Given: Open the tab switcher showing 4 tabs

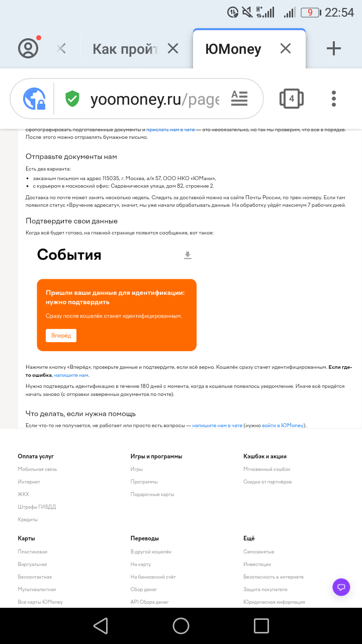Looking at the screenshot, I should click(292, 99).
